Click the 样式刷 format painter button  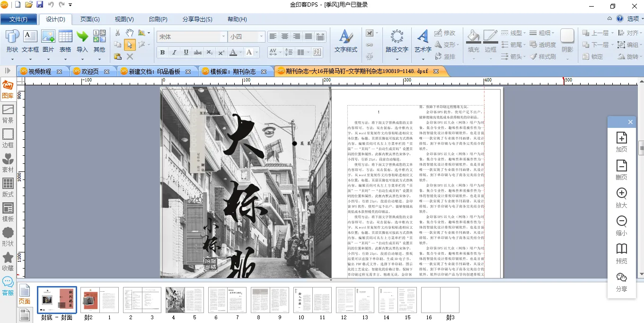coord(543,56)
